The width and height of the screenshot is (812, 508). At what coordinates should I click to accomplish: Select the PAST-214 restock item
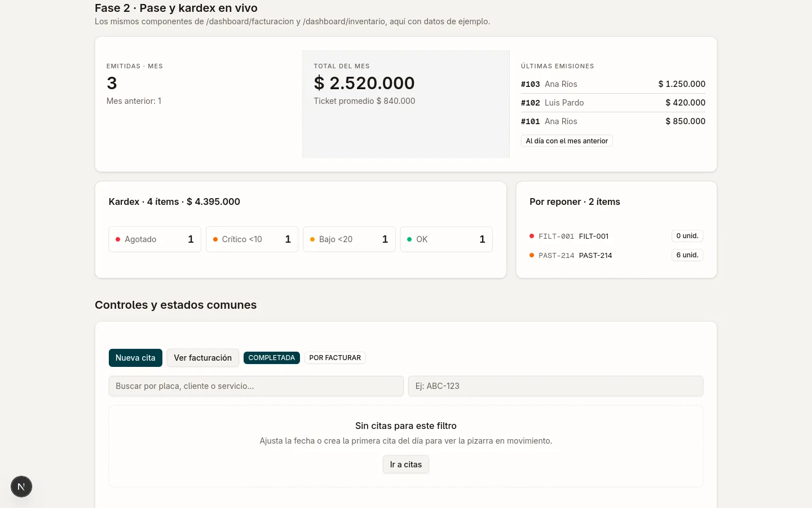[616, 255]
